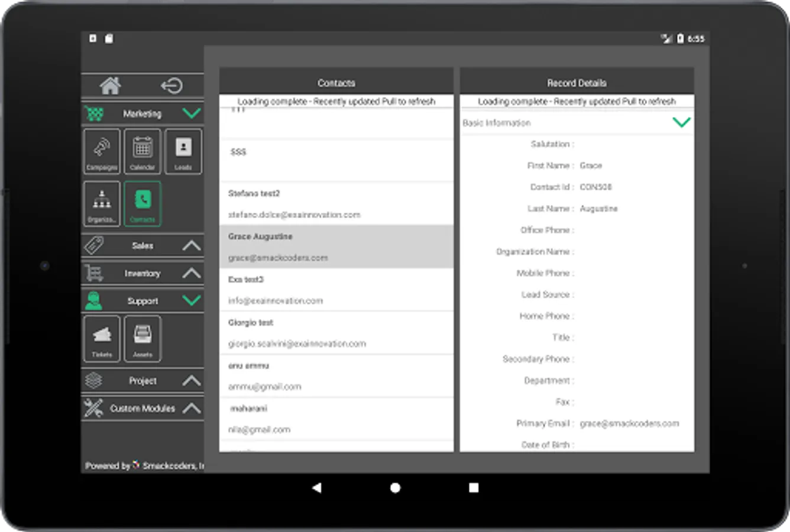Tap the battery icon in status bar

(680, 38)
